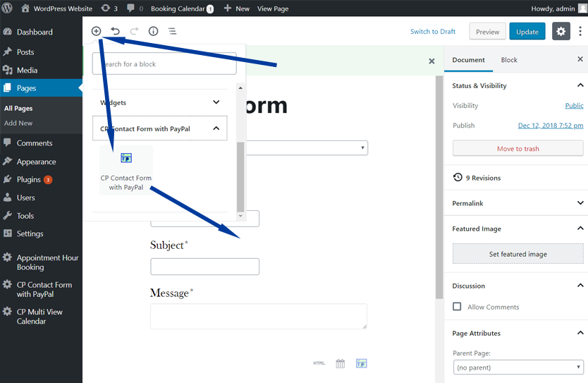Click Move to trash button
The image size is (588, 383).
(518, 149)
